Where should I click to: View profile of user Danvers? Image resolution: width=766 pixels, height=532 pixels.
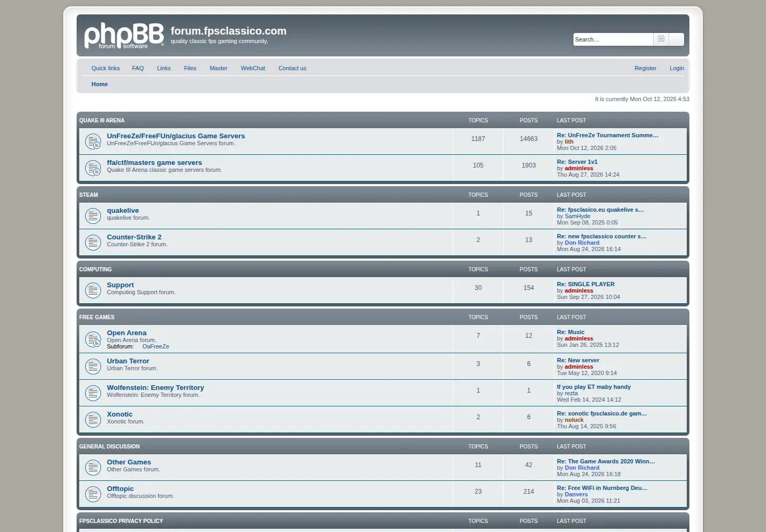pyautogui.click(x=576, y=494)
